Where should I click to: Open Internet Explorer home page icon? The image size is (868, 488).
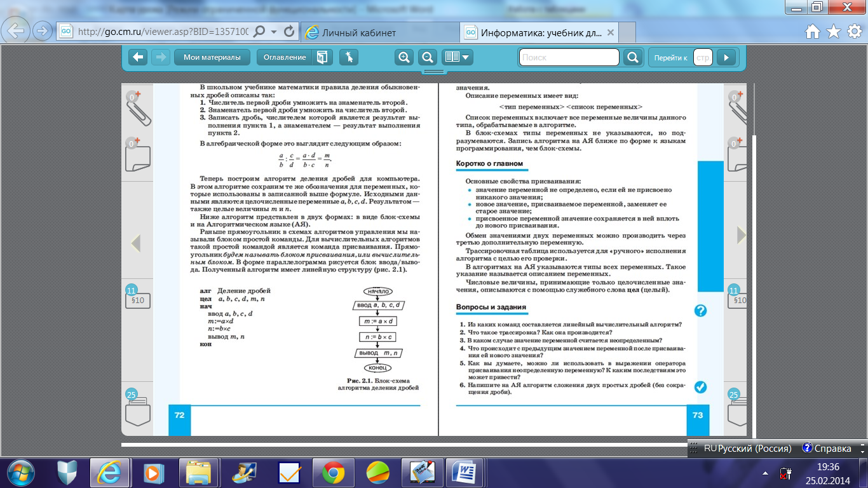click(x=812, y=32)
